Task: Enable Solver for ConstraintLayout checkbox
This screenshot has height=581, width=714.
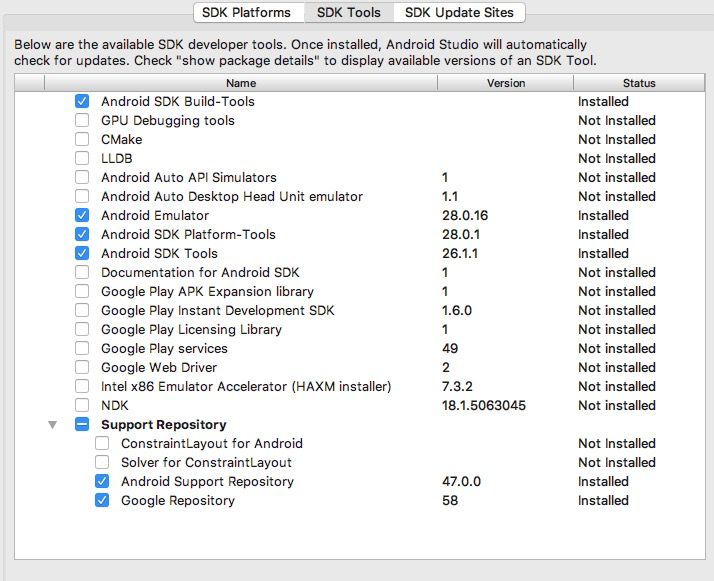Action: click(x=102, y=462)
